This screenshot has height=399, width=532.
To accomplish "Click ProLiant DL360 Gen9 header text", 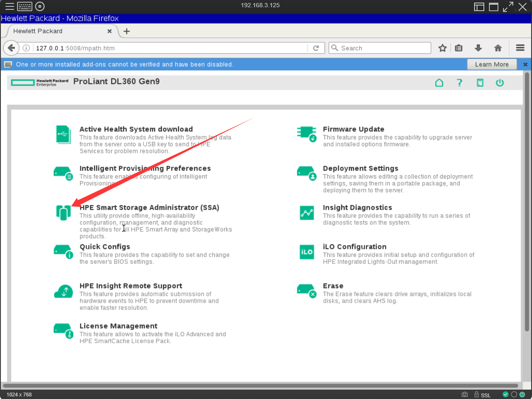I will 116,81.
